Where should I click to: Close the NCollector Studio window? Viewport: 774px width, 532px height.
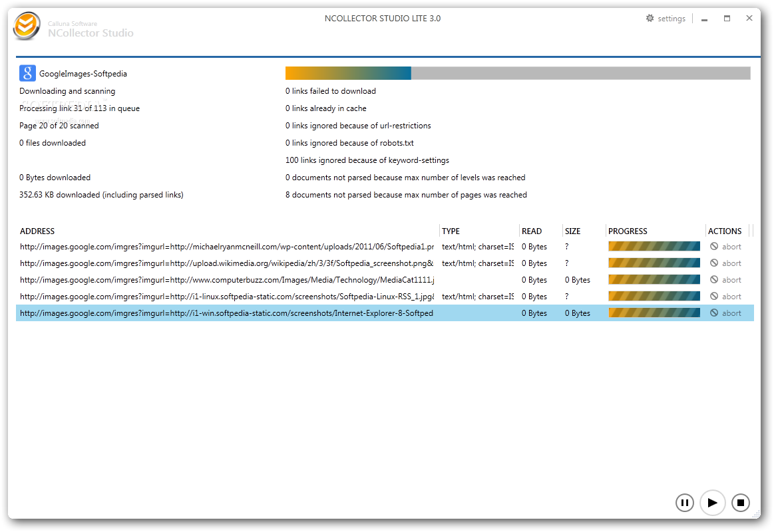tap(749, 18)
